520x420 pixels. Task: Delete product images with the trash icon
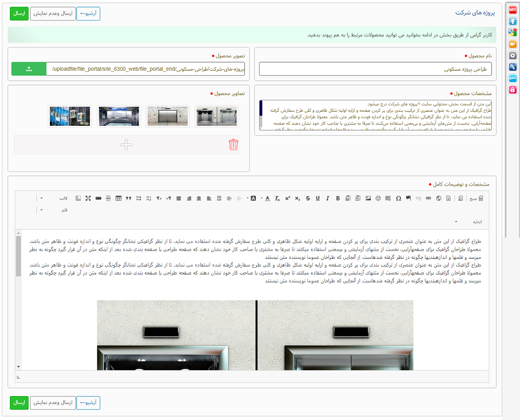[x=233, y=145]
